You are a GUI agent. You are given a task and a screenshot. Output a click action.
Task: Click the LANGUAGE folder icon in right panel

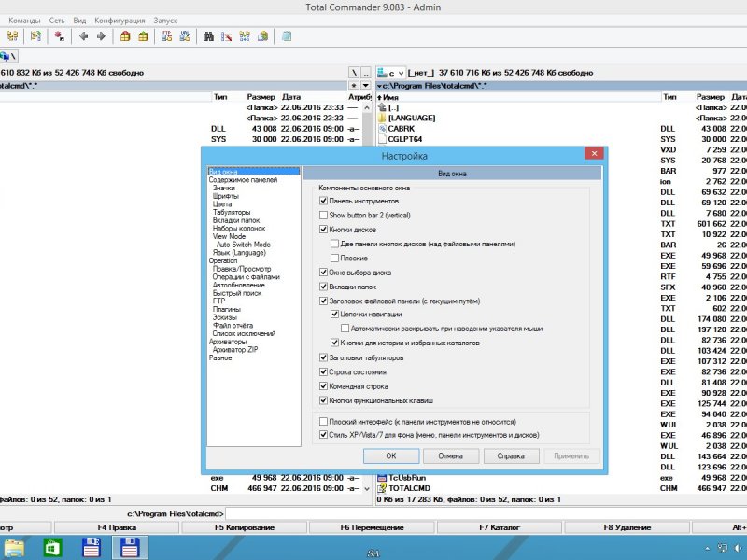tap(382, 118)
